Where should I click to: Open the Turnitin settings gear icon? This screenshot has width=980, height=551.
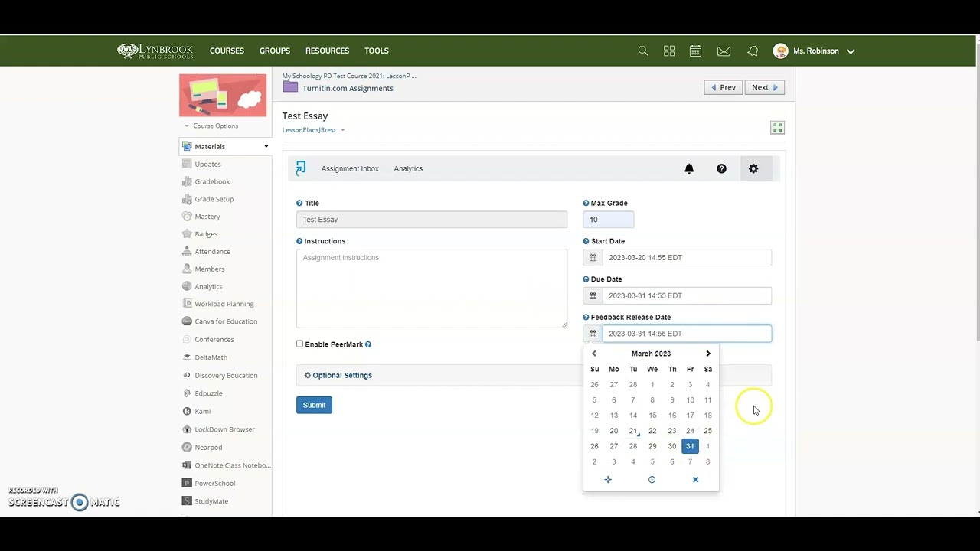[x=753, y=168]
